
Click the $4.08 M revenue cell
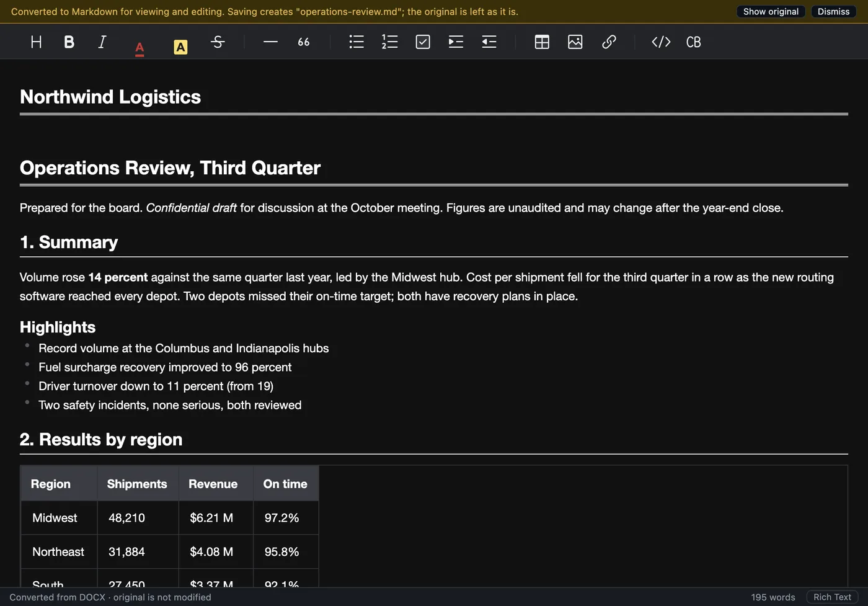216,552
